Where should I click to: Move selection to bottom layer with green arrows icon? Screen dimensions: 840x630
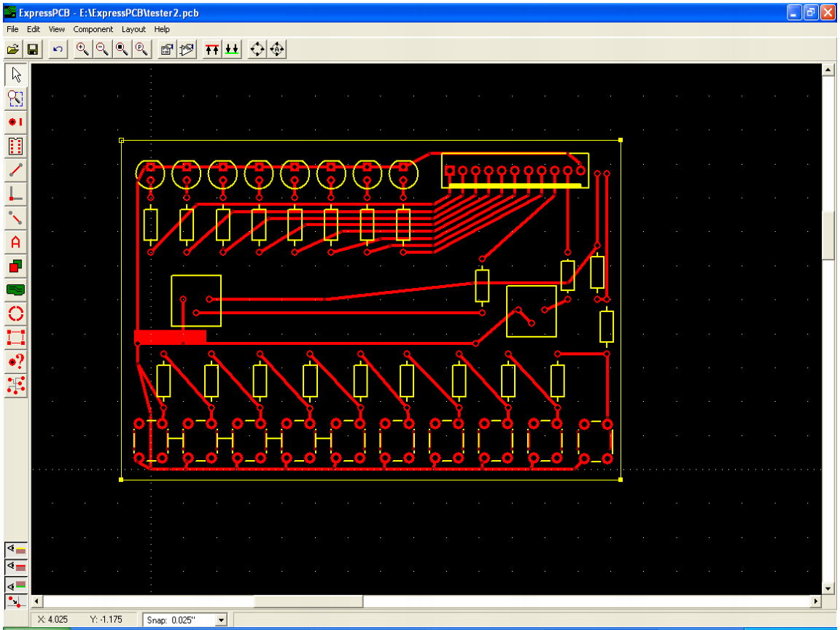[x=231, y=50]
